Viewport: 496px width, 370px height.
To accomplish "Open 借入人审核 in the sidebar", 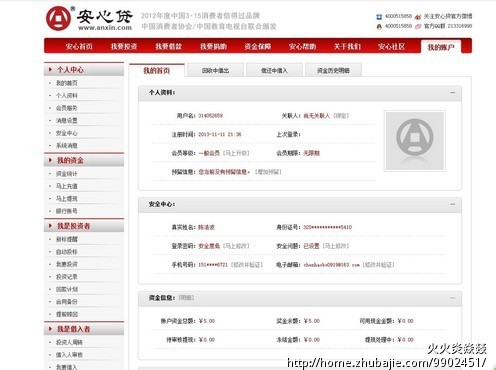I will tap(69, 355).
